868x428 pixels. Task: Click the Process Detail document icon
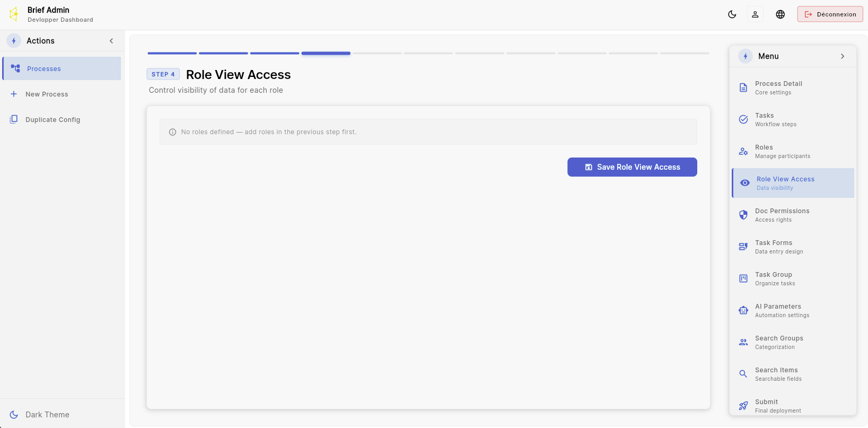[743, 88]
